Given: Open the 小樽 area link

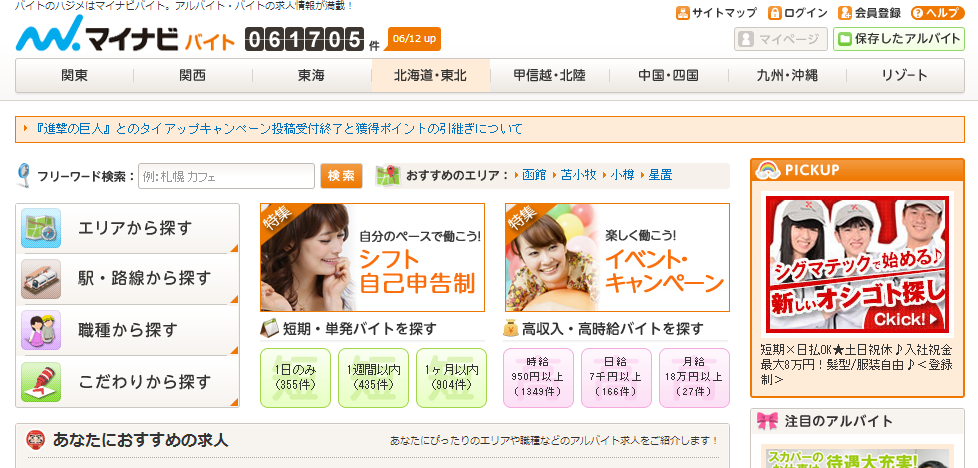Looking at the screenshot, I should point(622,175).
